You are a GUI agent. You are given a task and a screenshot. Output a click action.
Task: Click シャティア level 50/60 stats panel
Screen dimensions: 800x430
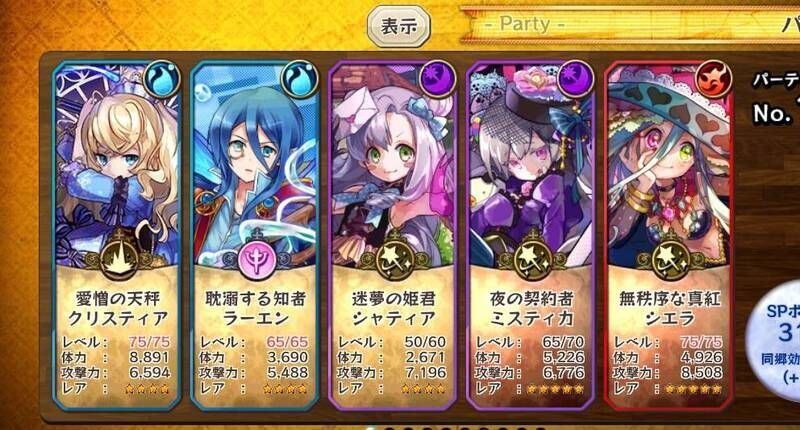click(x=392, y=365)
